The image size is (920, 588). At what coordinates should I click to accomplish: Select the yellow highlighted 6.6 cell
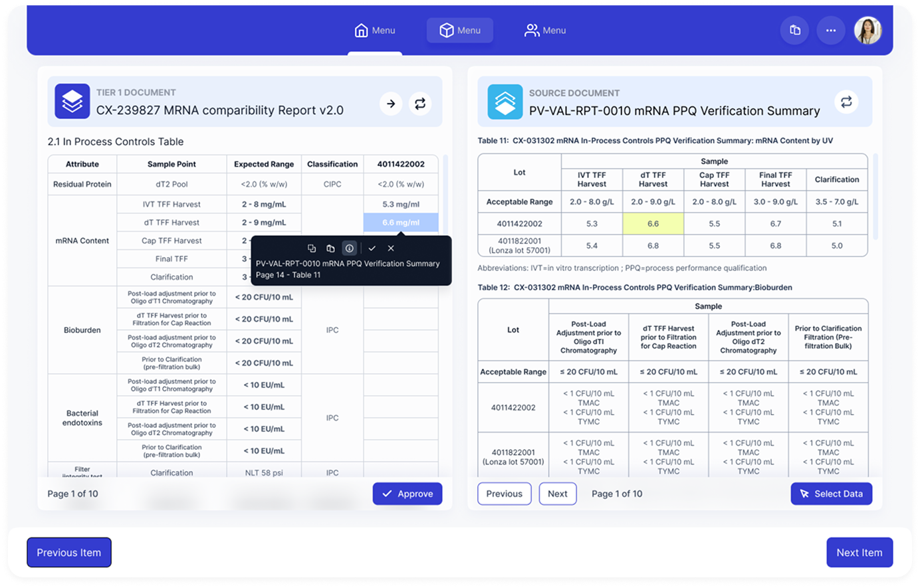coord(653,224)
